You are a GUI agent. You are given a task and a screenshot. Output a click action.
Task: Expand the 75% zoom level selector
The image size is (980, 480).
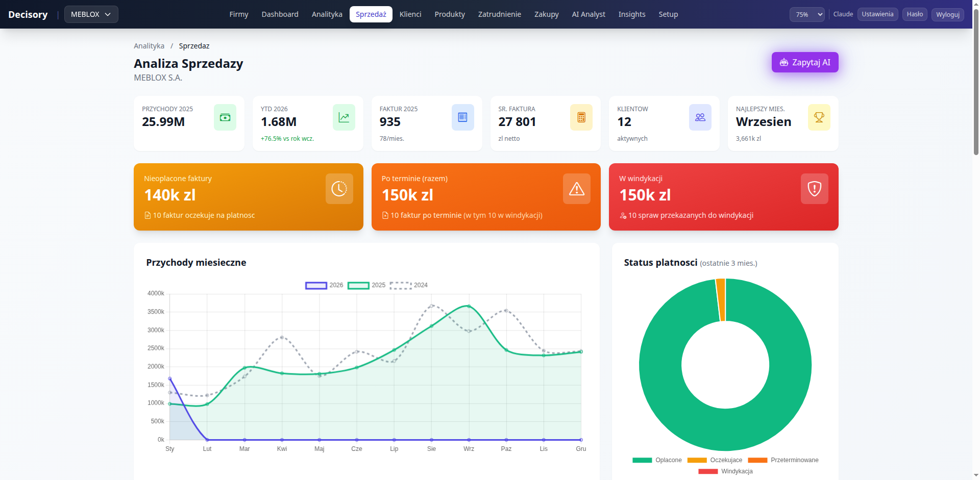(x=807, y=14)
